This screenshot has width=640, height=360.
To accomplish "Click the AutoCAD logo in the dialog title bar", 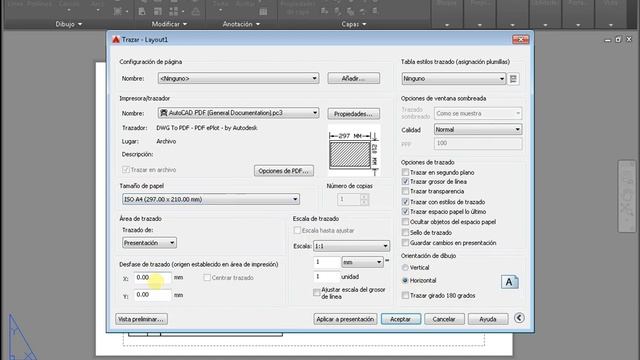I will 116,40.
